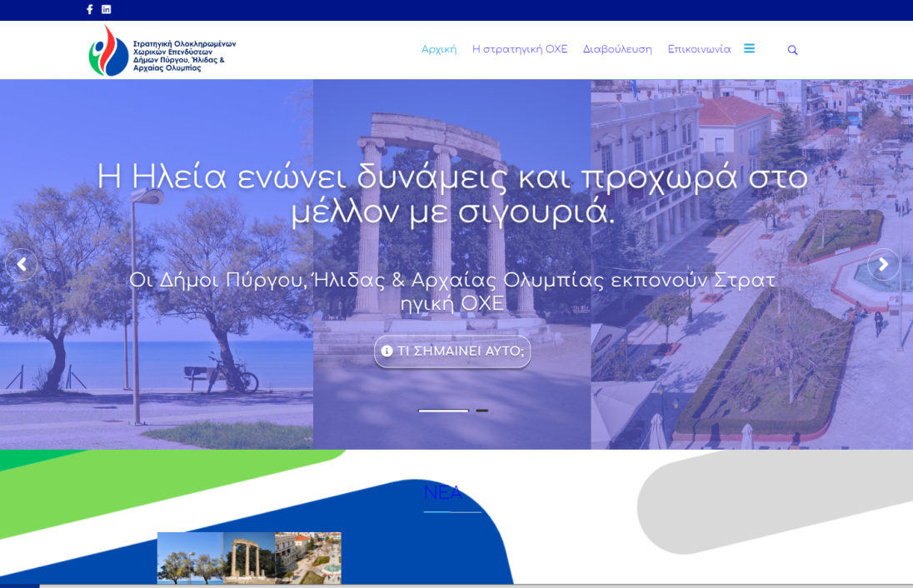
Task: Toggle to the next slide via its indicator dot
Action: tap(483, 411)
